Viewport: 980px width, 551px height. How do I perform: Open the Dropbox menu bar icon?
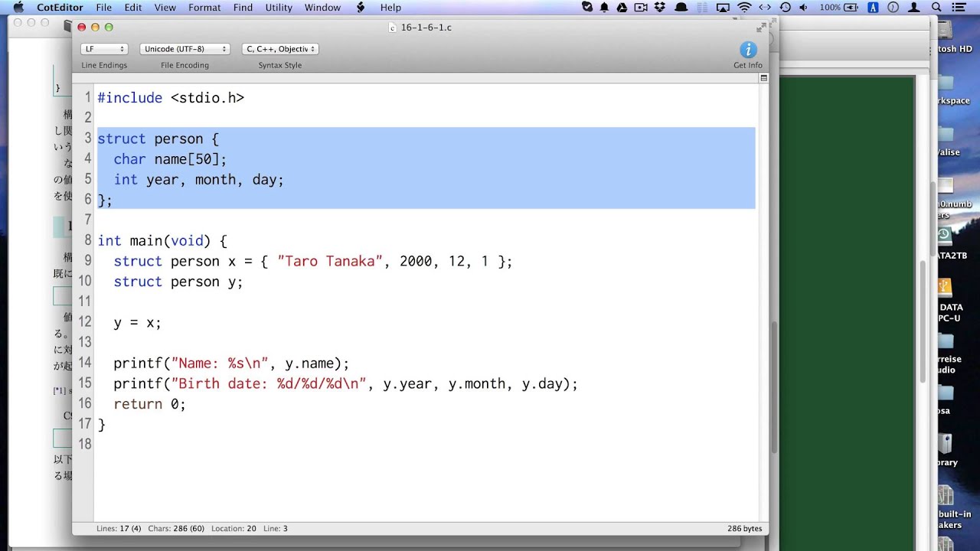(660, 7)
